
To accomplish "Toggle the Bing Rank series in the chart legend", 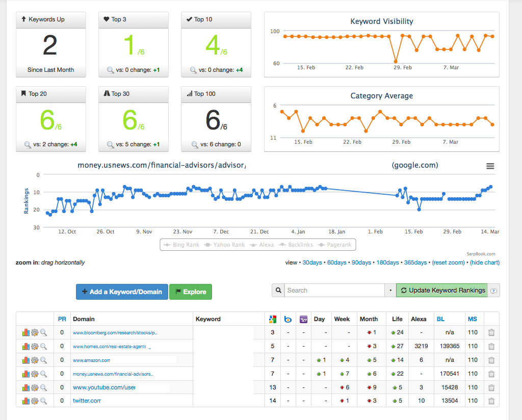I will [181, 245].
